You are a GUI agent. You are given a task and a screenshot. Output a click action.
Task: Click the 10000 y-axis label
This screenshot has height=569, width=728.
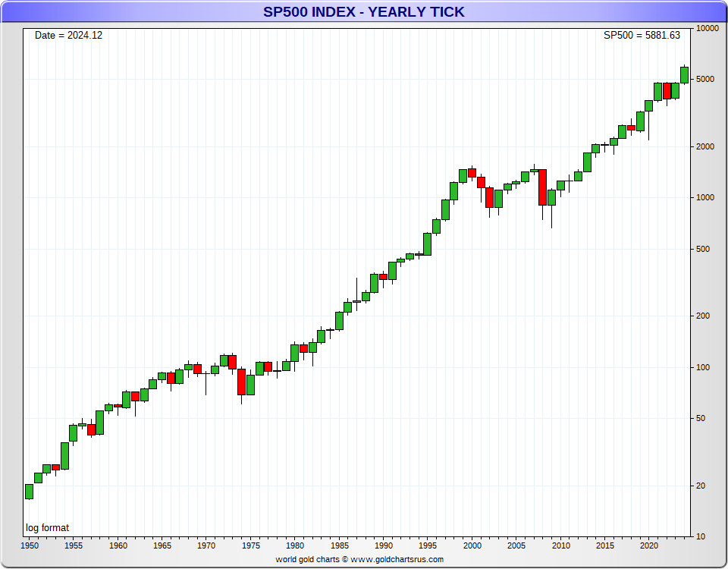[708, 28]
